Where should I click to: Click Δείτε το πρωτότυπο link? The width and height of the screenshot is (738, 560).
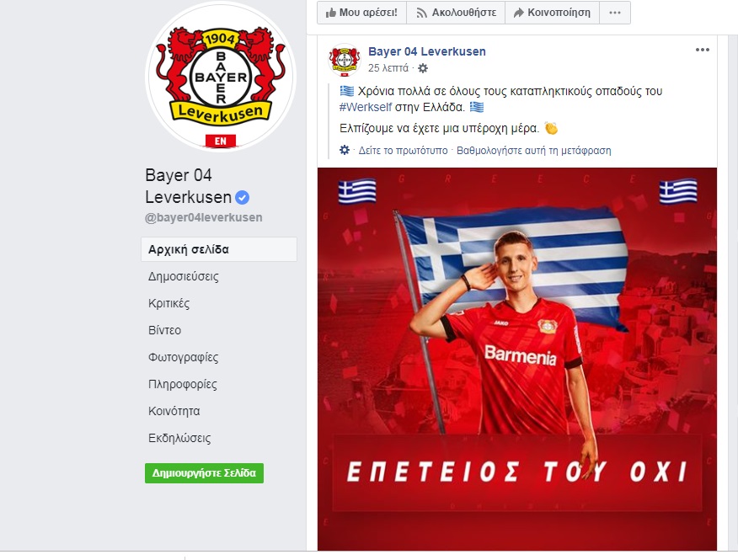[x=403, y=151]
